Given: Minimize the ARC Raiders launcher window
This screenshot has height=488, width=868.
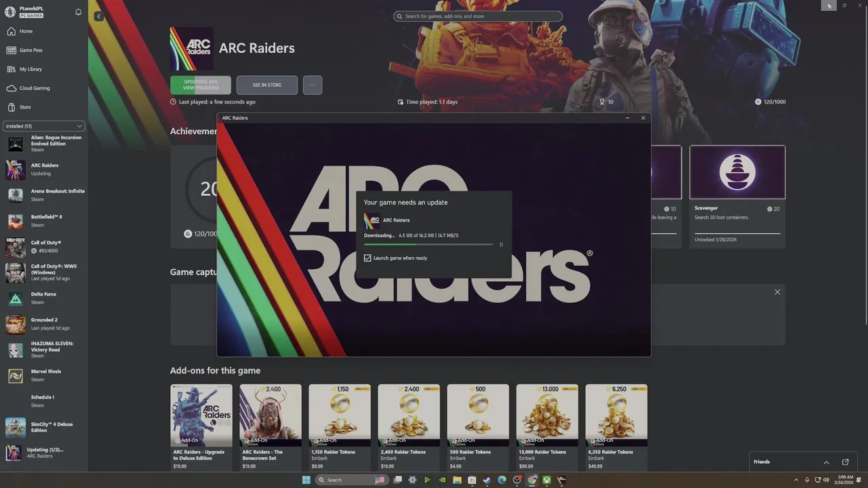Looking at the screenshot, I should pyautogui.click(x=627, y=118).
